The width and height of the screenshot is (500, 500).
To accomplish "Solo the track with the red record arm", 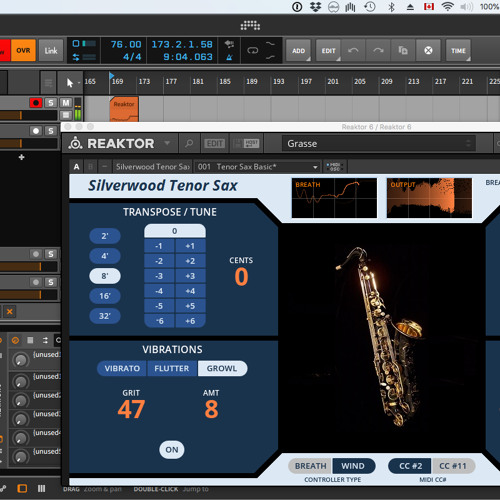I will tap(51, 103).
